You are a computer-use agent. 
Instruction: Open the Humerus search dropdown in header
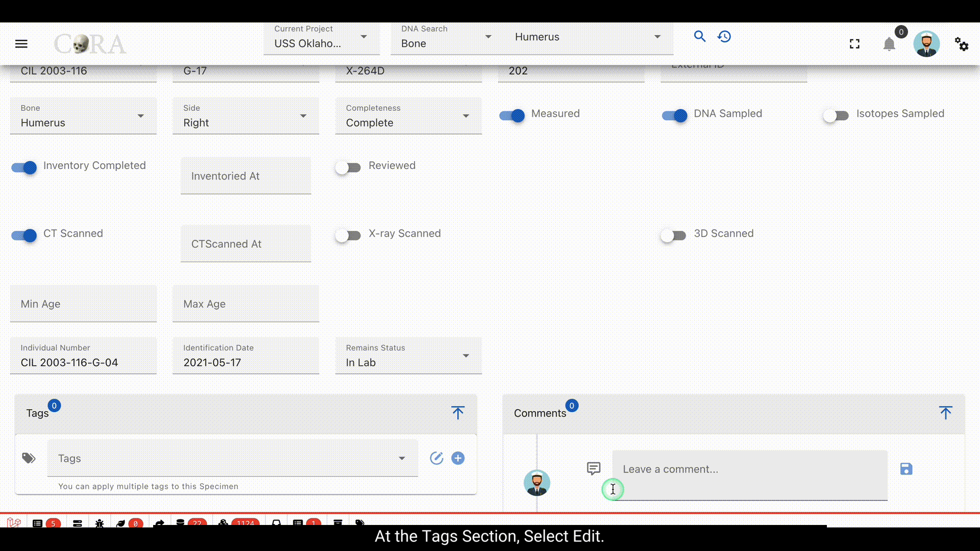click(589, 37)
